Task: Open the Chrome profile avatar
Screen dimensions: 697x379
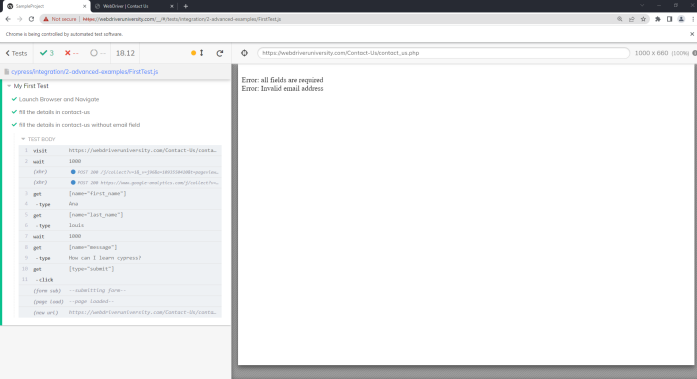Action: point(681,19)
